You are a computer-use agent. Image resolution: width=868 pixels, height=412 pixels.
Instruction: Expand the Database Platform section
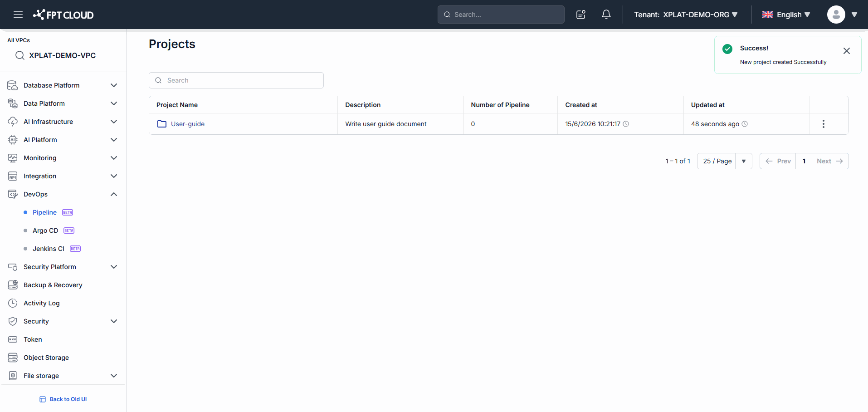(114, 85)
